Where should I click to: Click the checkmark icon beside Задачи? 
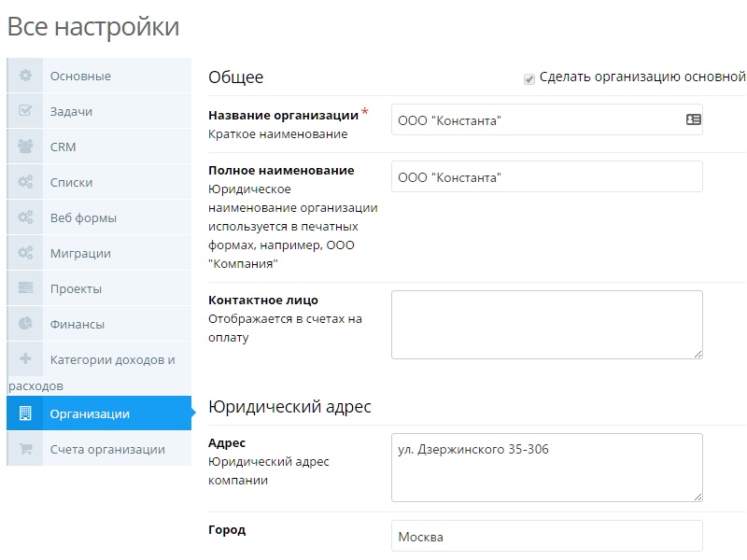[x=26, y=111]
